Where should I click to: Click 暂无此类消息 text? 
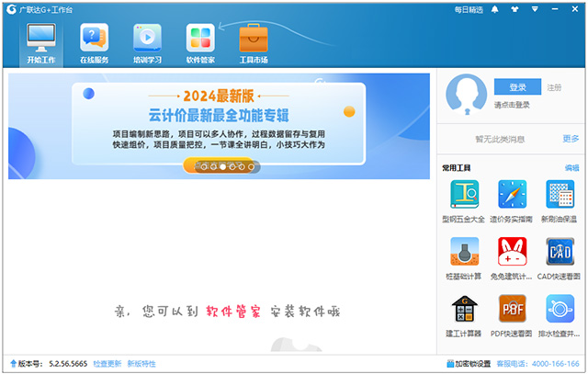tap(500, 139)
